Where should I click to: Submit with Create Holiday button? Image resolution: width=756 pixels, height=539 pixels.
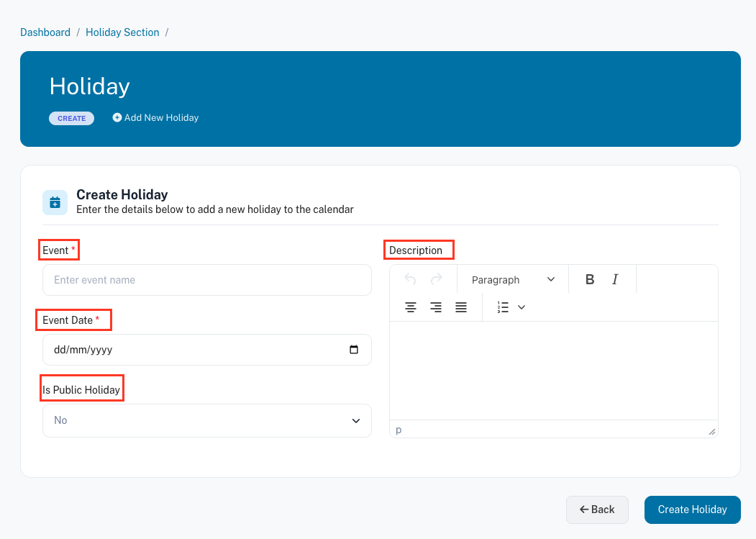point(692,509)
